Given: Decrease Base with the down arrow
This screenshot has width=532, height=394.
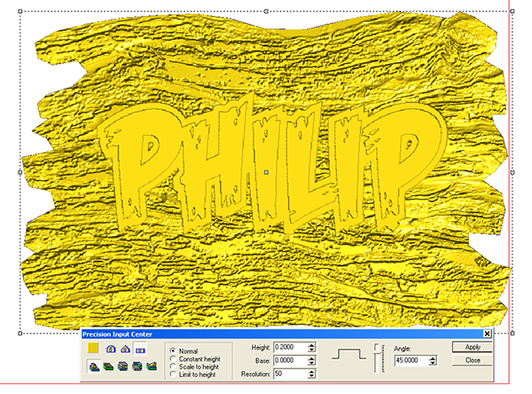Looking at the screenshot, I should [x=311, y=363].
